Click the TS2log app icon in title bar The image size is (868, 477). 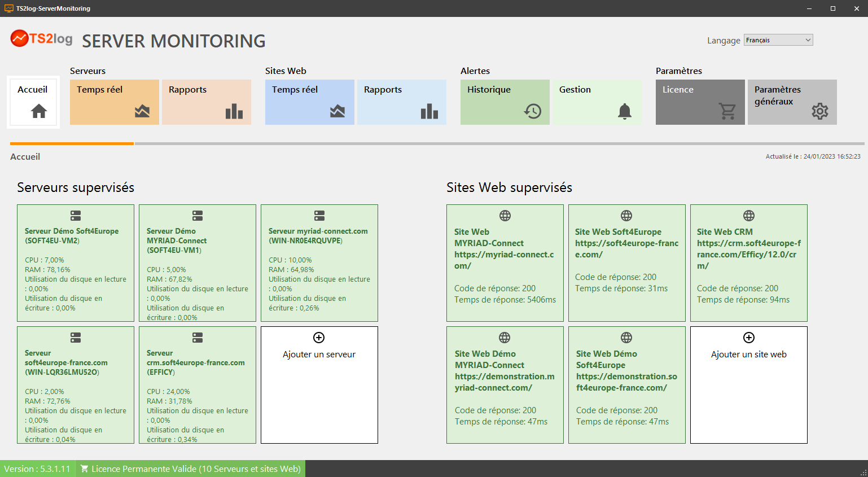click(9, 8)
